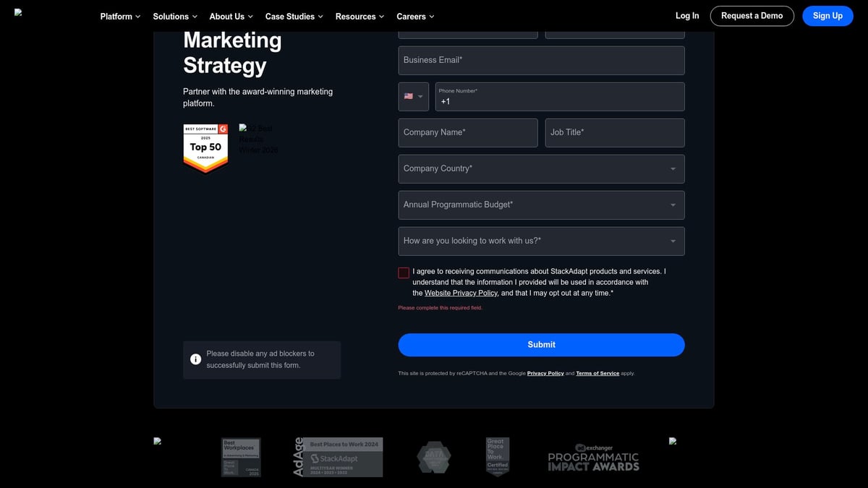Open the Solutions menu

point(174,16)
